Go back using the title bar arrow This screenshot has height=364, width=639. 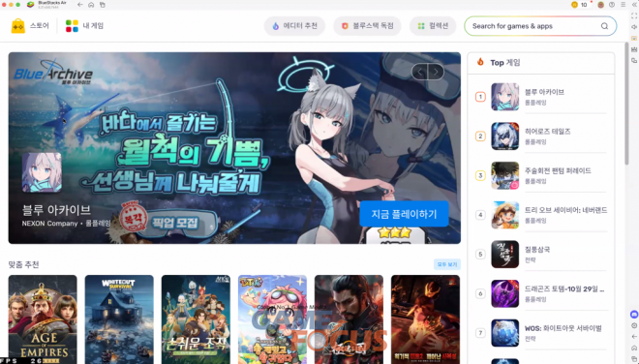[x=79, y=5]
